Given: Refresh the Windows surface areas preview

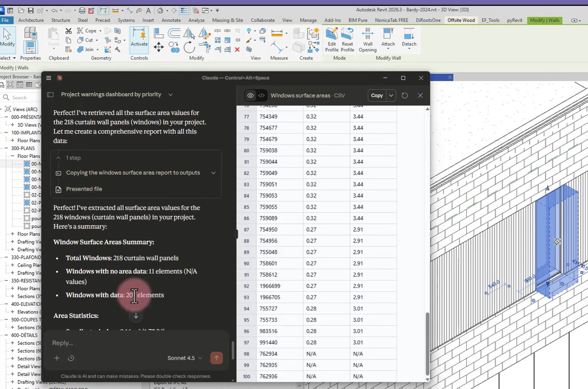Looking at the screenshot, I should click(405, 95).
